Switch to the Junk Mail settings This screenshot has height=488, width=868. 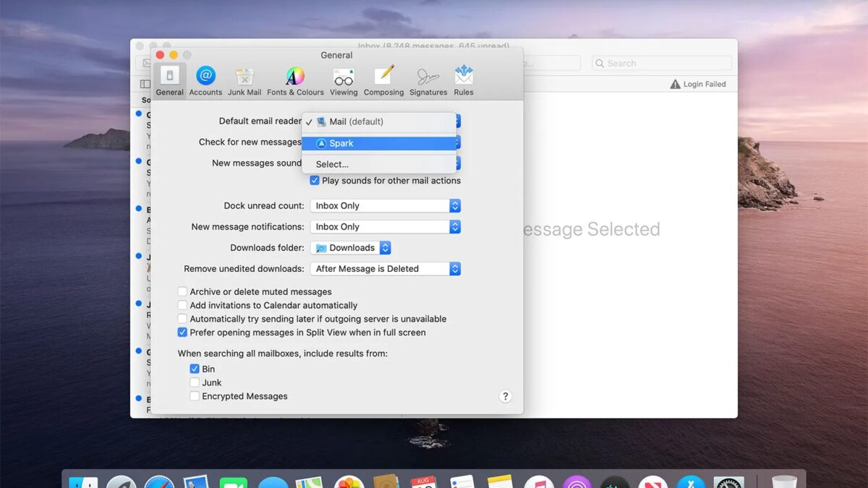(244, 78)
